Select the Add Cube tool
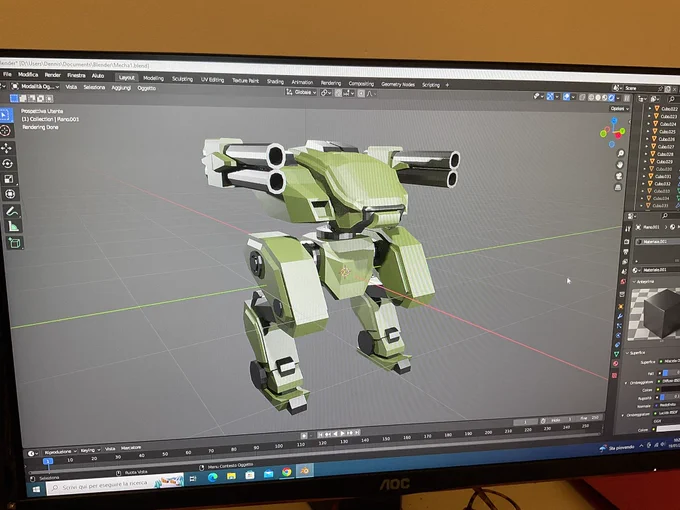Screen dimensions: 680x510 [14, 243]
